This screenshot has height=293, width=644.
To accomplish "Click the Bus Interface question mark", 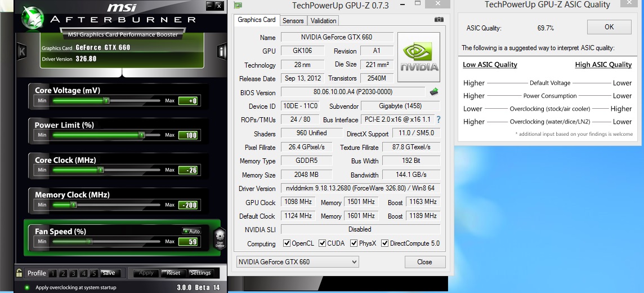I will [x=439, y=119].
